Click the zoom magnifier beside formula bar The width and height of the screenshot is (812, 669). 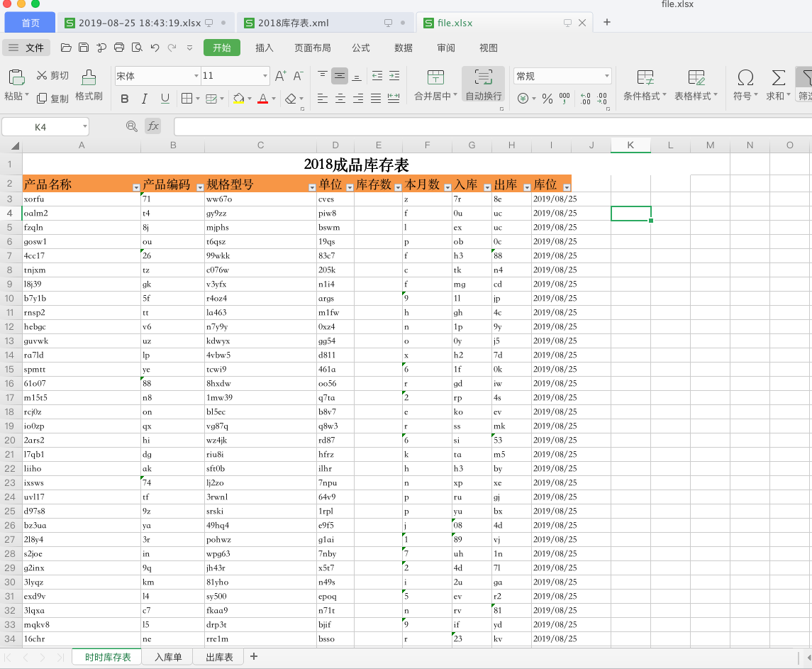131,126
